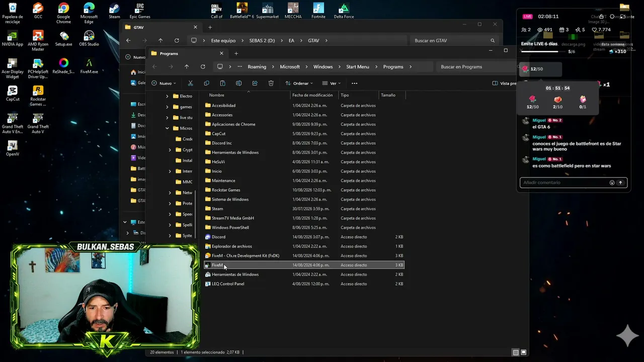Click the Share icon in Programs toolbar
Viewport: 644px width, 362px height.
click(x=255, y=83)
